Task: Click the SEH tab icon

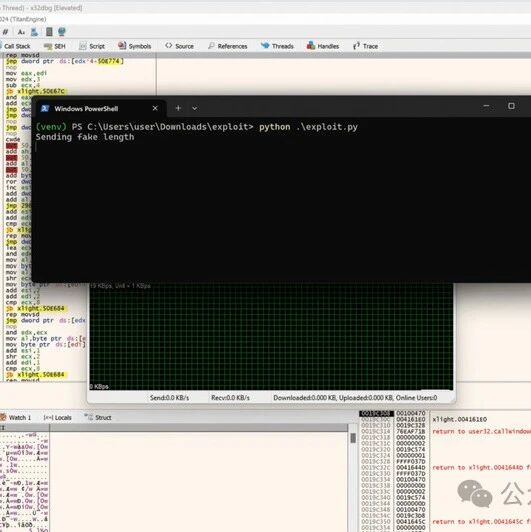Action: [x=48, y=46]
